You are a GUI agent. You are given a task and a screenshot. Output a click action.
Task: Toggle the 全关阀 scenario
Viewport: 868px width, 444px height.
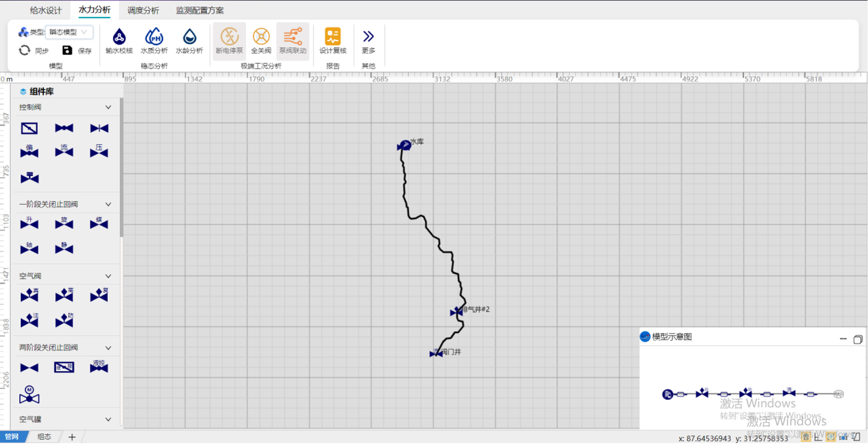click(261, 41)
